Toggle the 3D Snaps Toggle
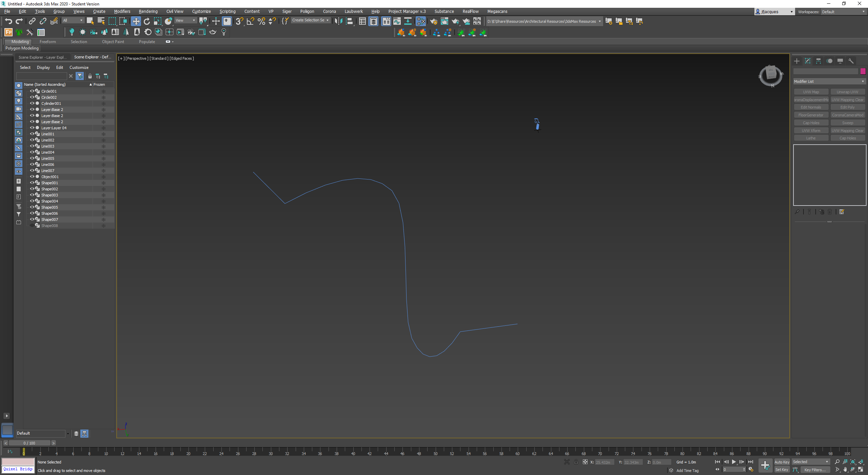This screenshot has width=868, height=475. point(239,21)
